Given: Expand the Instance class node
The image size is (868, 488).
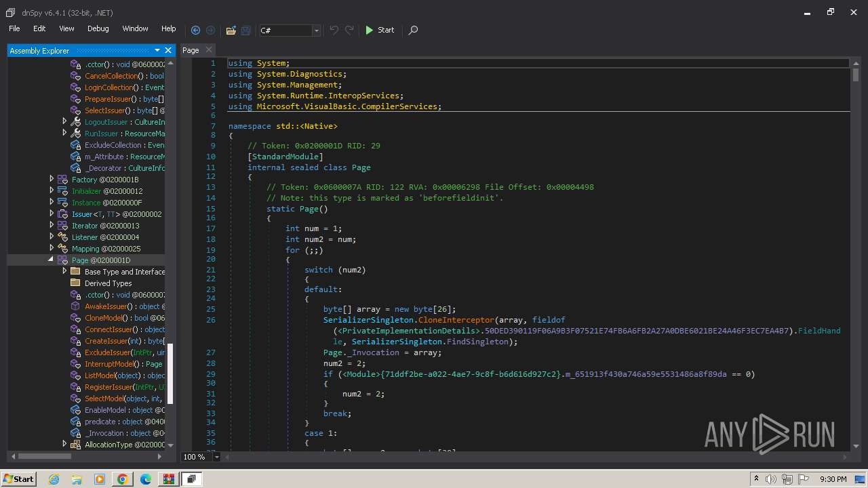Looking at the screenshot, I should [x=52, y=203].
